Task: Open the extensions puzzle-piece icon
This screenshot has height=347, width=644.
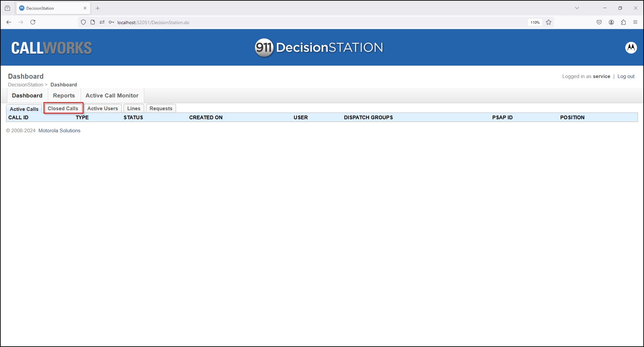Action: (623, 22)
